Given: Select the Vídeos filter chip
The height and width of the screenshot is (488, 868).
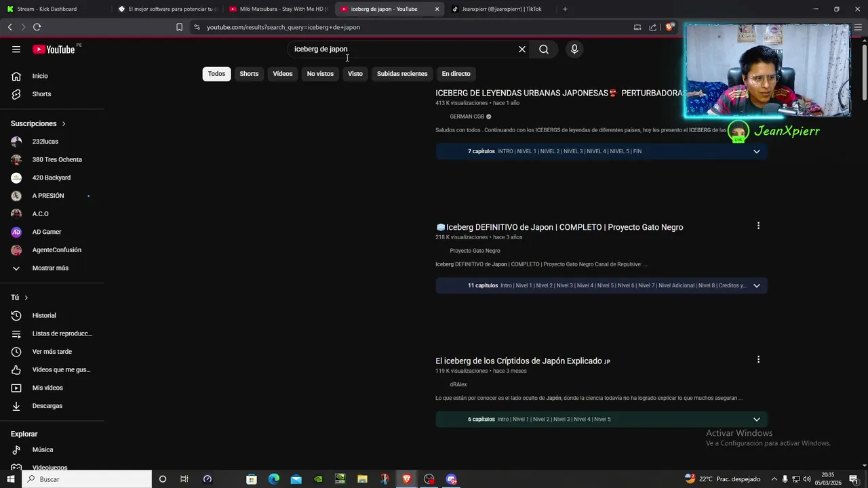Looking at the screenshot, I should point(283,74).
